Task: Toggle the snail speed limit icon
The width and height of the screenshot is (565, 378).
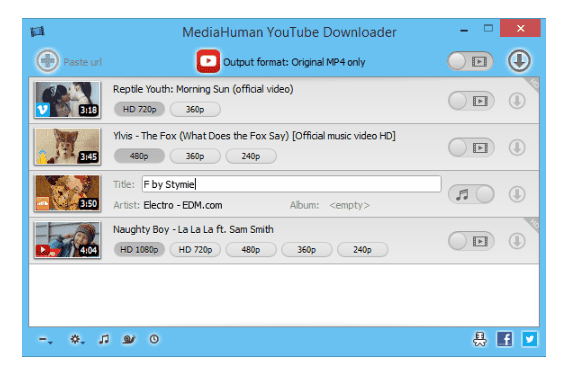Action: (x=129, y=339)
